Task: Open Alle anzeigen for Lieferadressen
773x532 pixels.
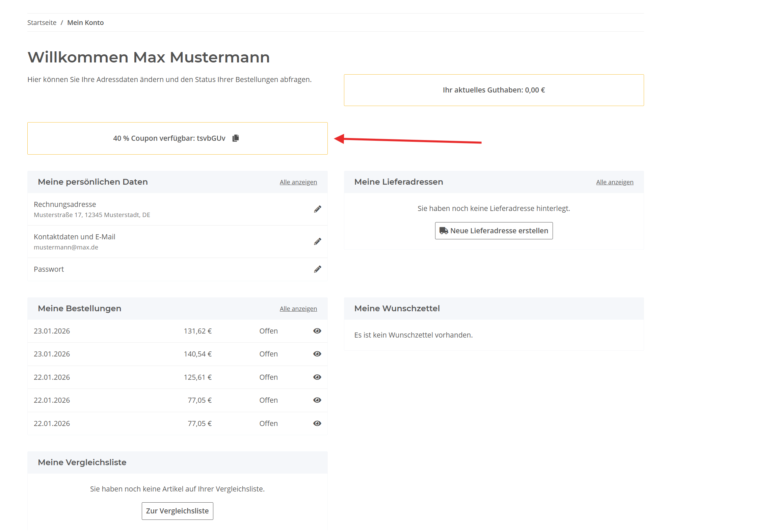Action: click(x=614, y=182)
